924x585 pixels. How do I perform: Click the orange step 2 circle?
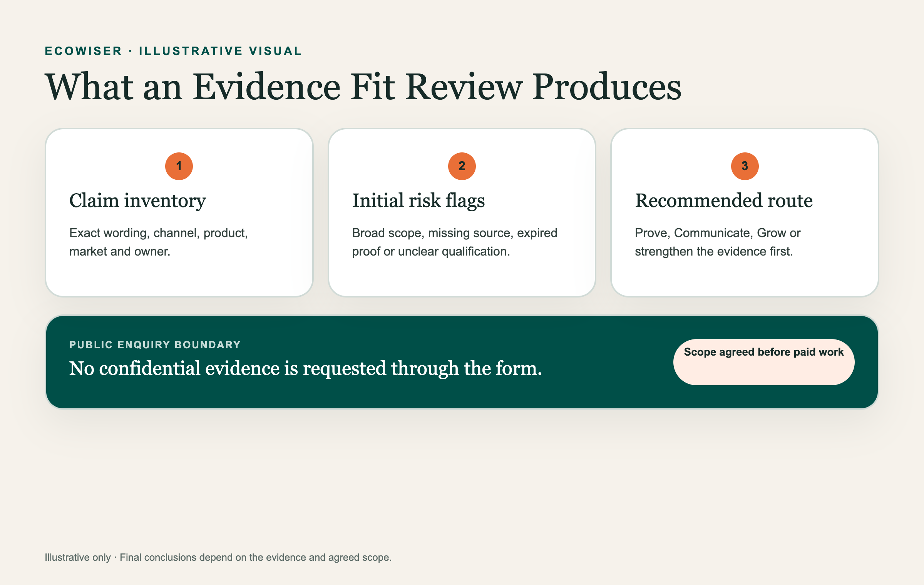pyautogui.click(x=462, y=166)
